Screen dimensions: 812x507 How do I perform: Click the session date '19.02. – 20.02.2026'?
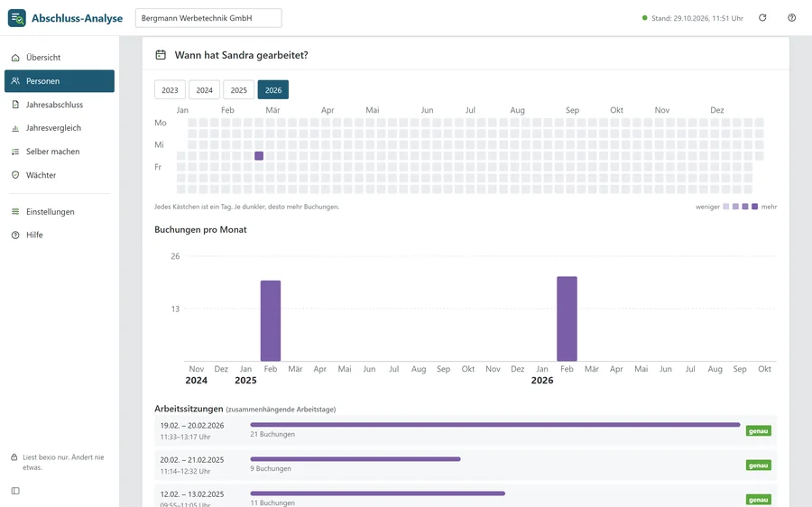coord(192,425)
